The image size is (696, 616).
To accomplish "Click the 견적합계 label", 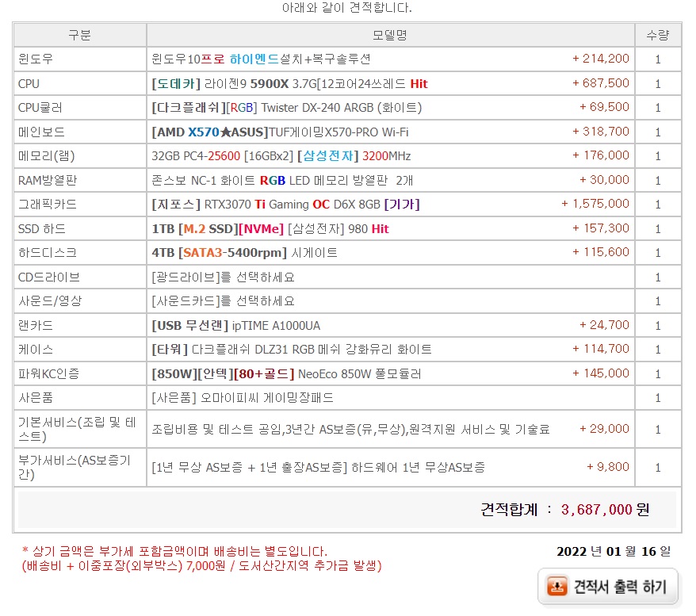I will [x=509, y=510].
